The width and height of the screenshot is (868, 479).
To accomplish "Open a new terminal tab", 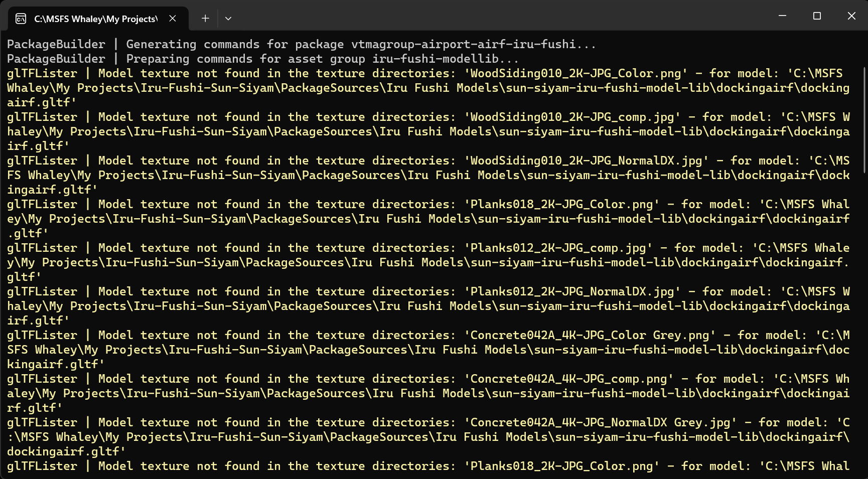I will click(205, 19).
